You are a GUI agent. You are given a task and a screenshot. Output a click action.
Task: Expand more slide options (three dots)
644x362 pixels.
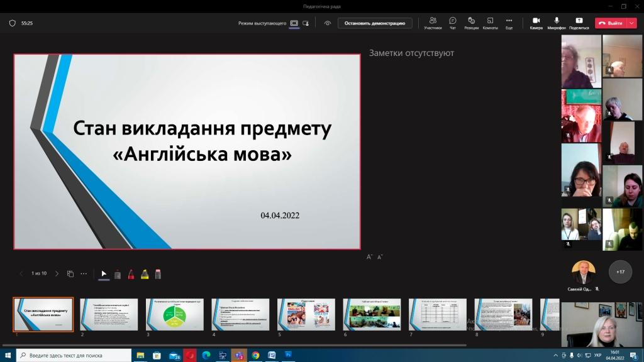(x=84, y=274)
